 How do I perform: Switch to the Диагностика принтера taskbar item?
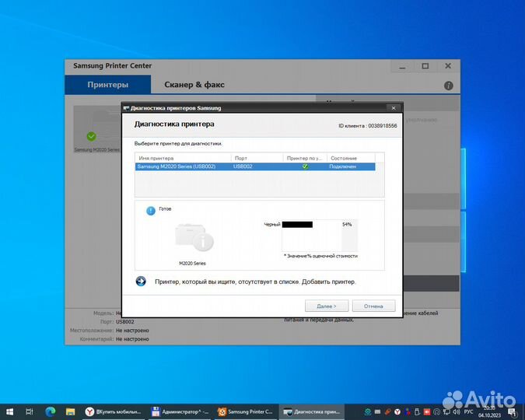(312, 411)
